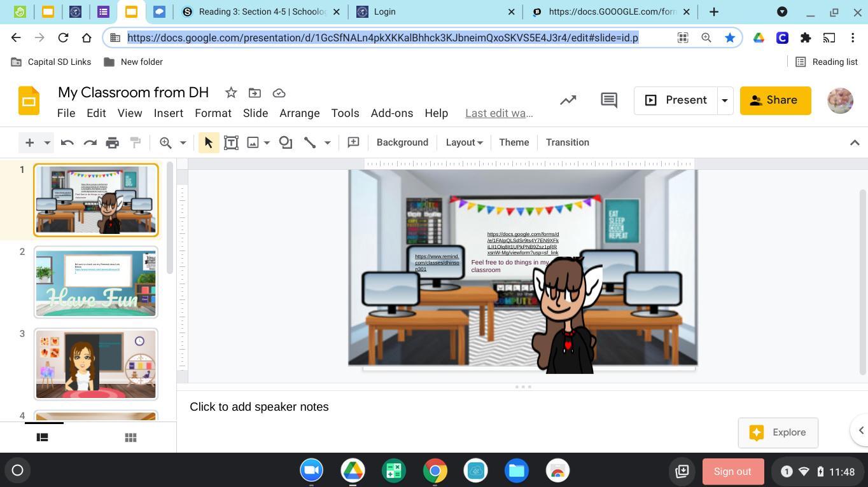This screenshot has height=487, width=868.
Task: Open the Google Slides home icon
Action: [29, 100]
